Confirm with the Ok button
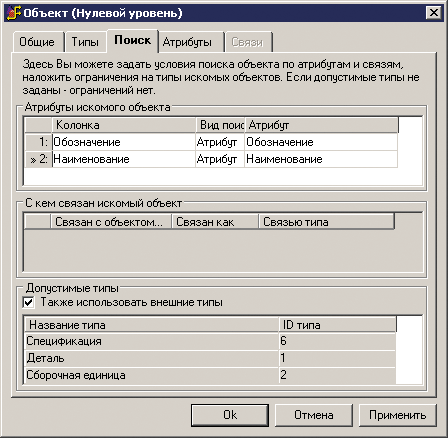 [230, 415]
